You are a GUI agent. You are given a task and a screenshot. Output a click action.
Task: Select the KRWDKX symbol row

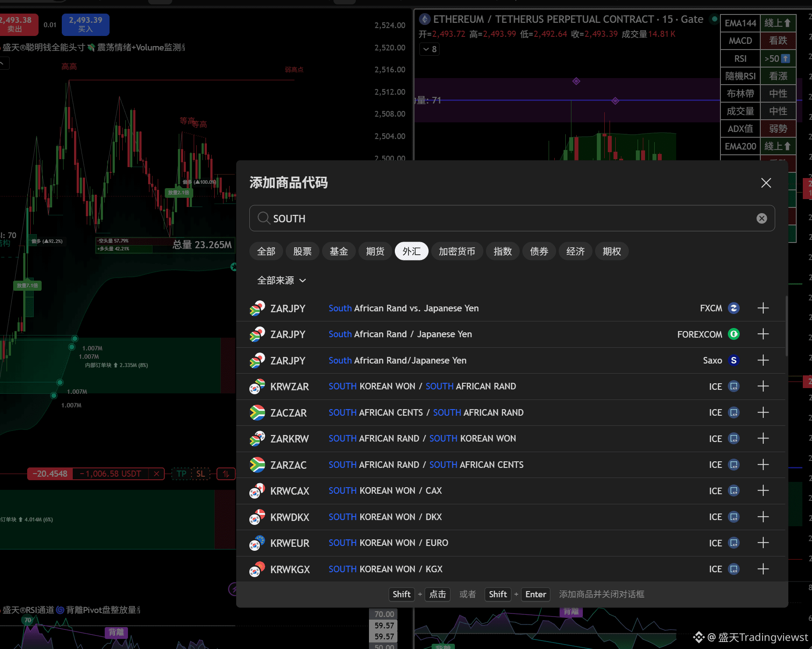(511, 517)
